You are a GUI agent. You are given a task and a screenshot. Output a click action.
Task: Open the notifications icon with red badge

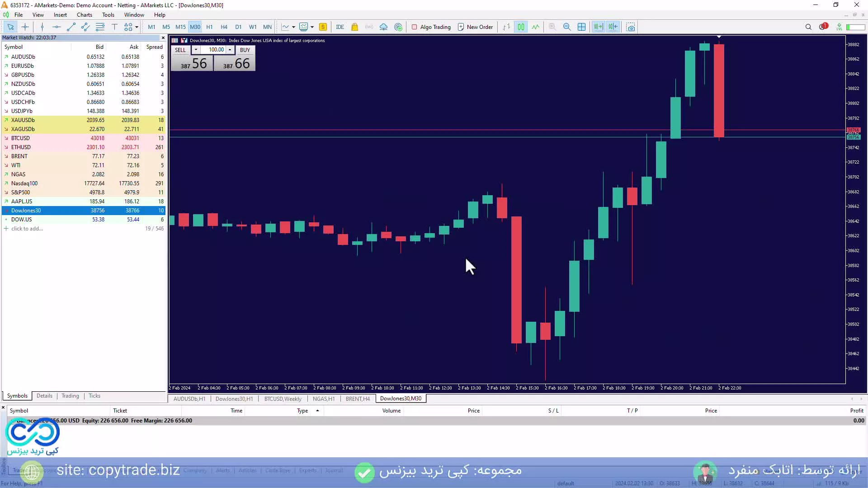(823, 27)
